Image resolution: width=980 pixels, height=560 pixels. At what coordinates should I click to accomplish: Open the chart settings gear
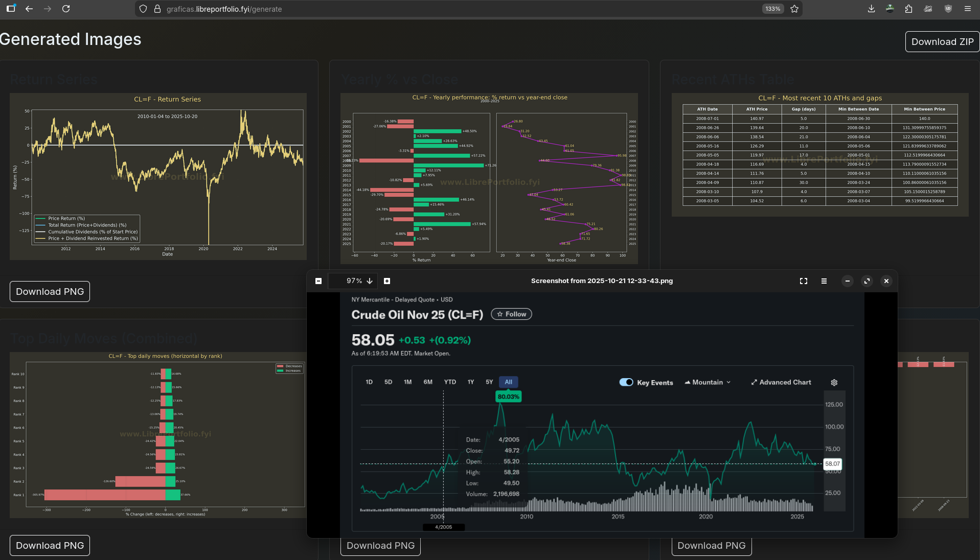(834, 382)
